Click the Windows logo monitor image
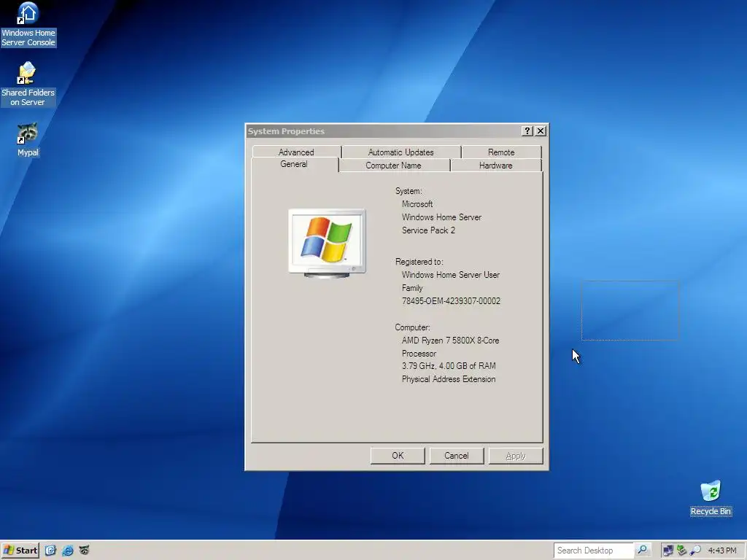Viewport: 747px width, 560px height. point(328,244)
